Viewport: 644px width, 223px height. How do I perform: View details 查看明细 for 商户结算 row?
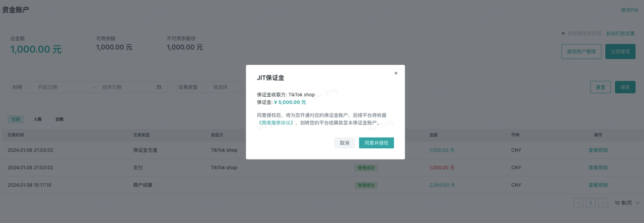click(x=598, y=185)
